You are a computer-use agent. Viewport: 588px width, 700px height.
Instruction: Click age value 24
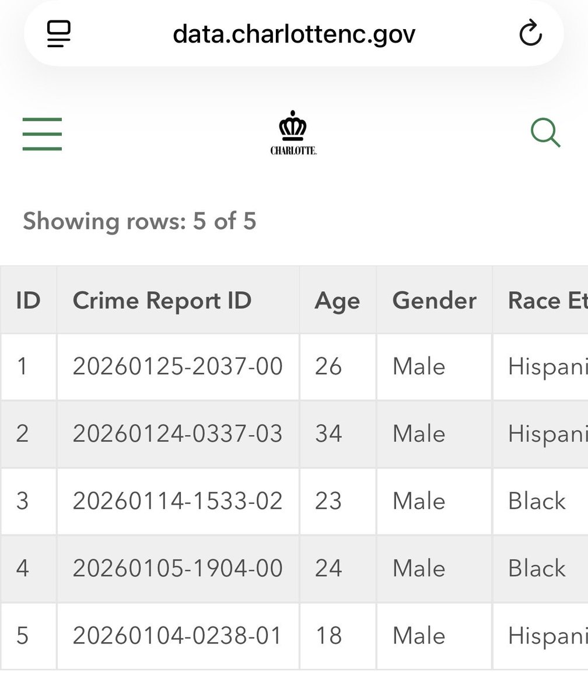[x=328, y=568]
